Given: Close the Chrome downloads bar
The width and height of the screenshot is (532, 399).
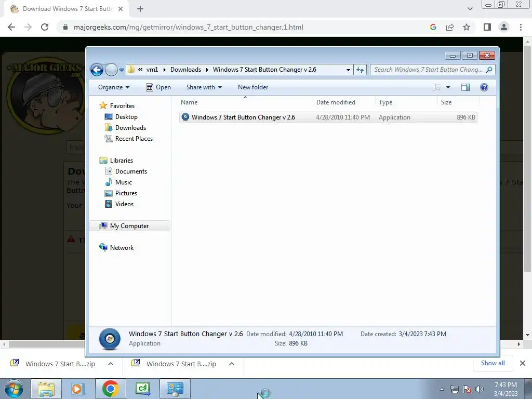Looking at the screenshot, I should (523, 363).
